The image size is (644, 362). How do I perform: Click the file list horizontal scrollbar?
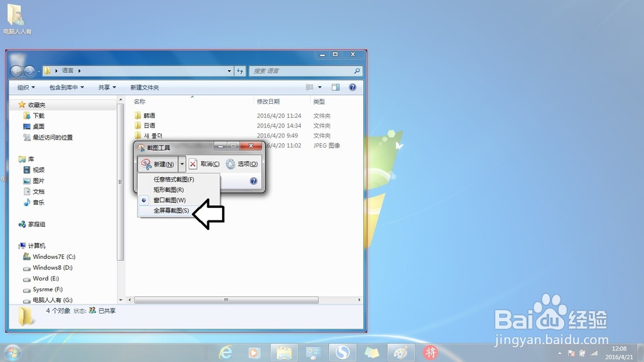[226, 300]
